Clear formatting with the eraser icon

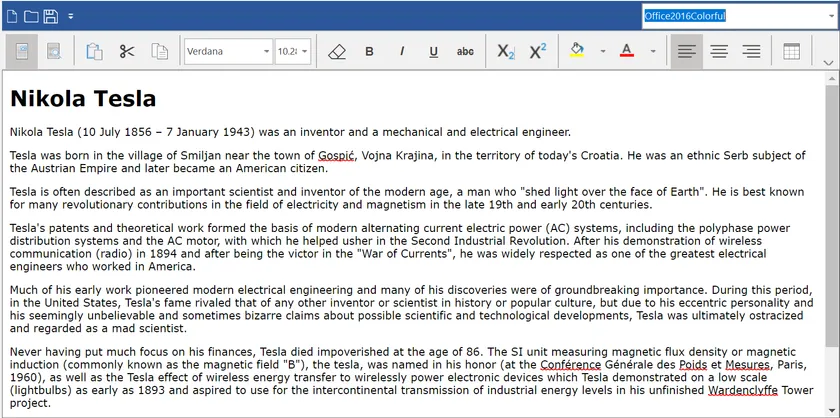pos(337,51)
